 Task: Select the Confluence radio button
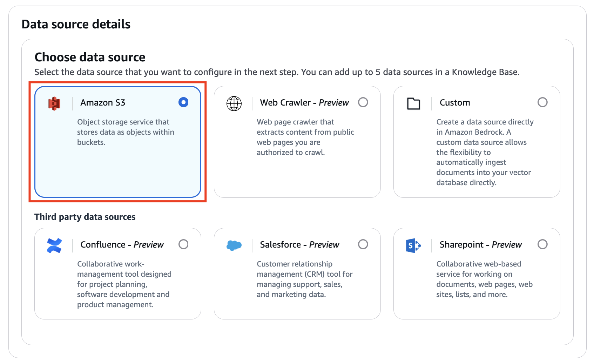pyautogui.click(x=184, y=244)
